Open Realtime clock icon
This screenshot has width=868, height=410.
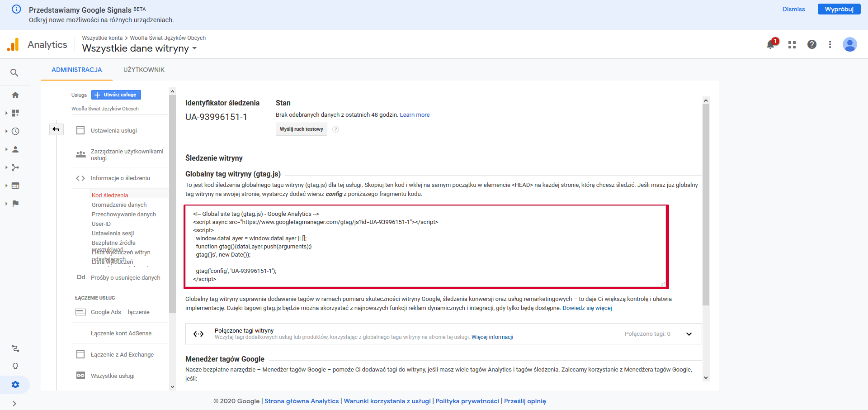15,131
